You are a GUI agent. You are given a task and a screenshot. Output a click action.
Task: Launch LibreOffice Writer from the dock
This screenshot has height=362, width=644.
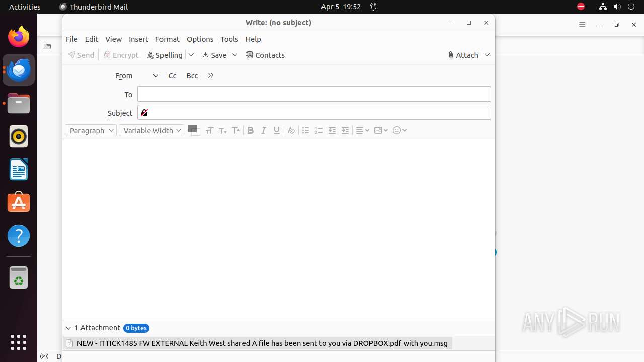[19, 169]
